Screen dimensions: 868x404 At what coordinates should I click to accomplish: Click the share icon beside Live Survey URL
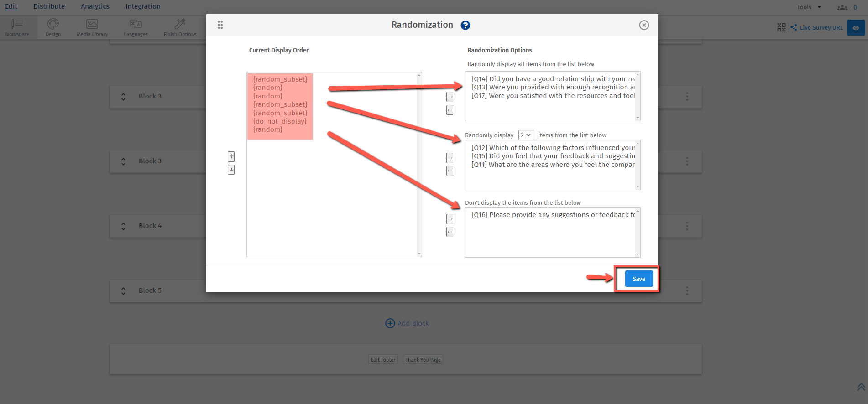coord(794,27)
